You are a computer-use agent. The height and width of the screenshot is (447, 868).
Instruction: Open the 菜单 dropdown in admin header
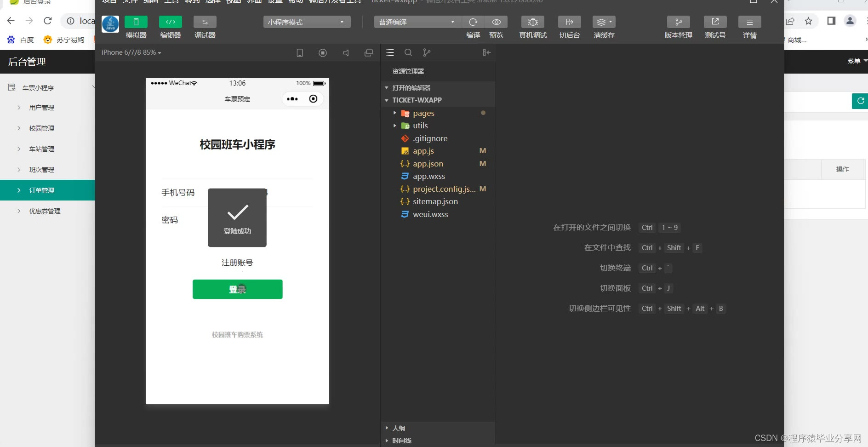pyautogui.click(x=857, y=61)
